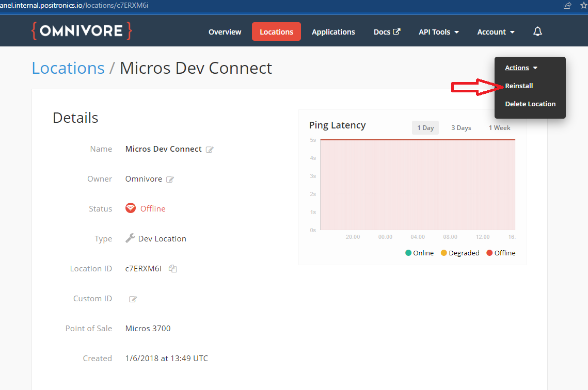
Task: Select Reinstall from the Actions menu
Action: point(518,86)
